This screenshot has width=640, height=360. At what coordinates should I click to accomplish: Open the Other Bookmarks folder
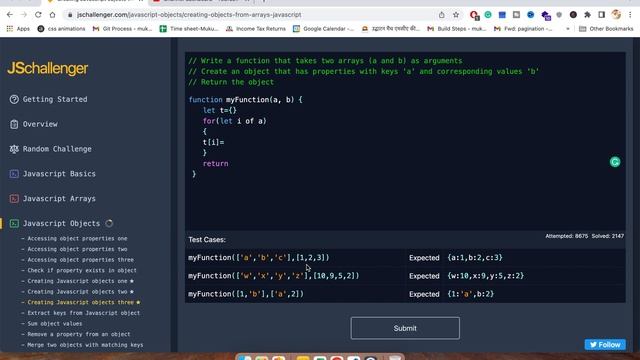point(606,29)
